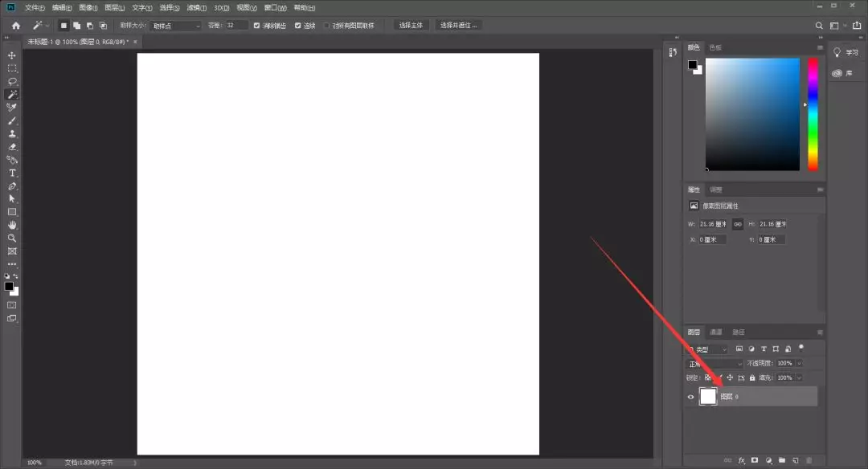
Task: Pick the Zoom magnifier tool
Action: pos(12,239)
